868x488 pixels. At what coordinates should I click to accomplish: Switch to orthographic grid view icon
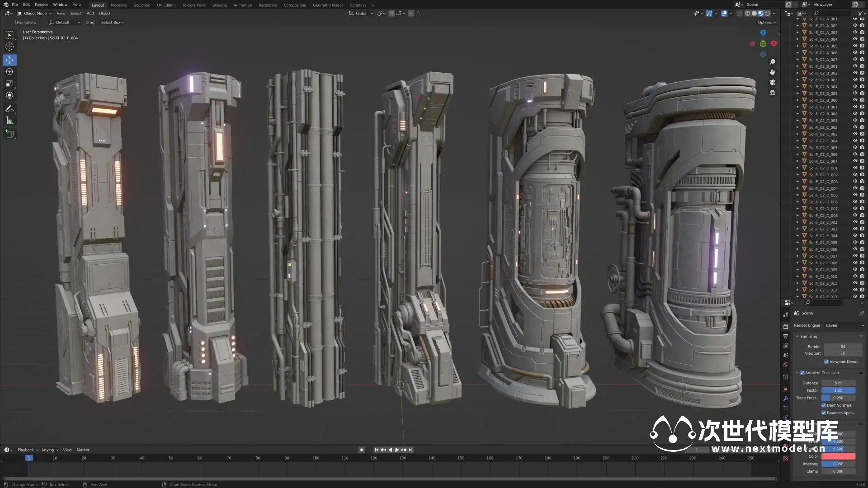(x=772, y=93)
